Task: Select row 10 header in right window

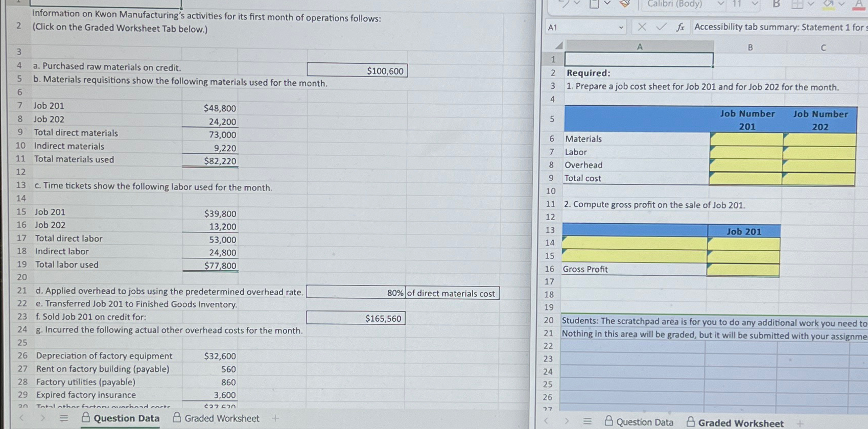Action: (x=551, y=191)
